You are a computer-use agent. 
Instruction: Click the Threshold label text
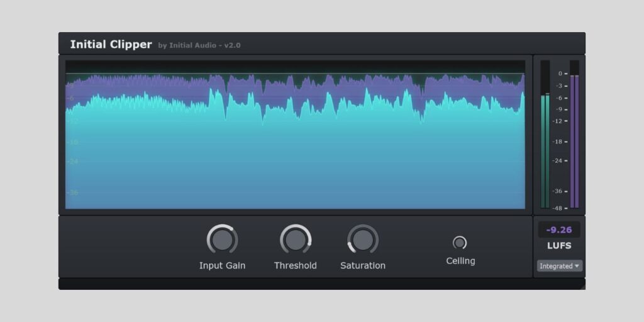coord(296,265)
